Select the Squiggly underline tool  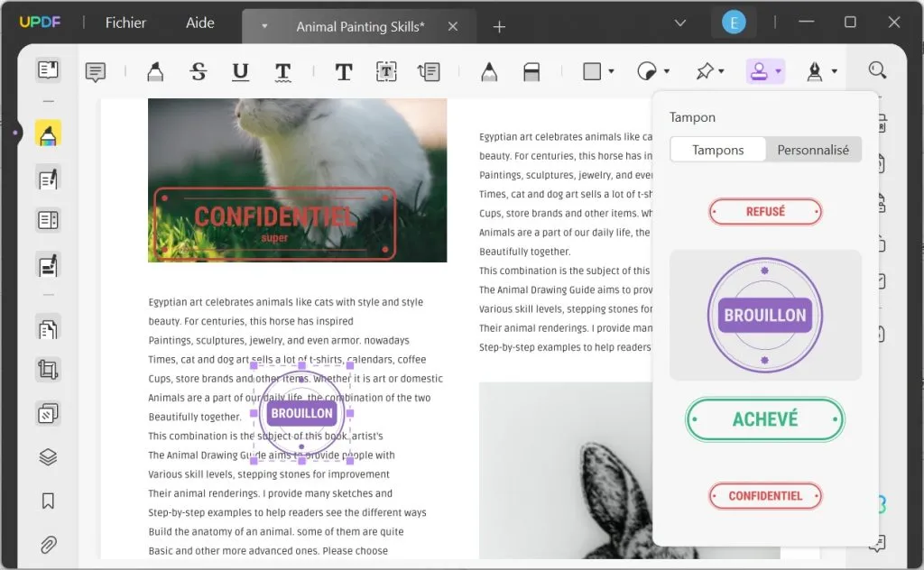pos(282,72)
